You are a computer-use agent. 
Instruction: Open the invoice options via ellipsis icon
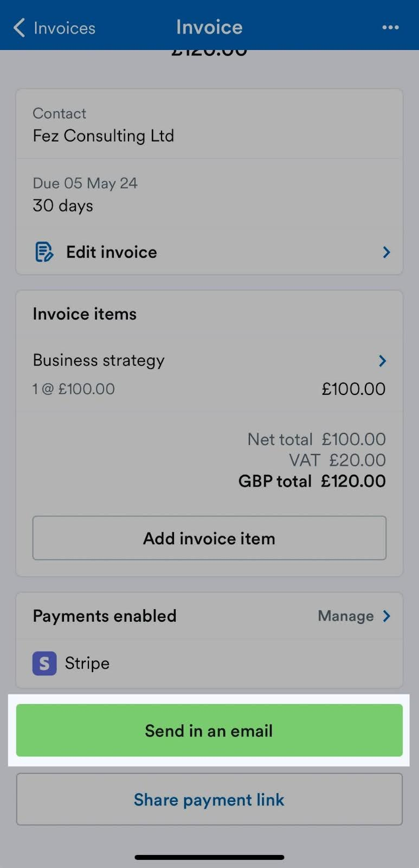click(x=391, y=27)
